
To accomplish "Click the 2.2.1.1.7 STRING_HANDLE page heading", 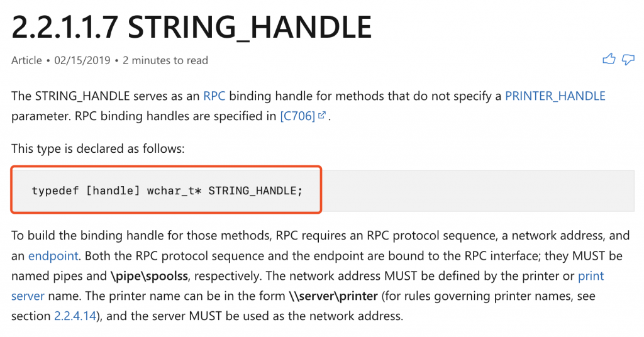I will coord(192,28).
